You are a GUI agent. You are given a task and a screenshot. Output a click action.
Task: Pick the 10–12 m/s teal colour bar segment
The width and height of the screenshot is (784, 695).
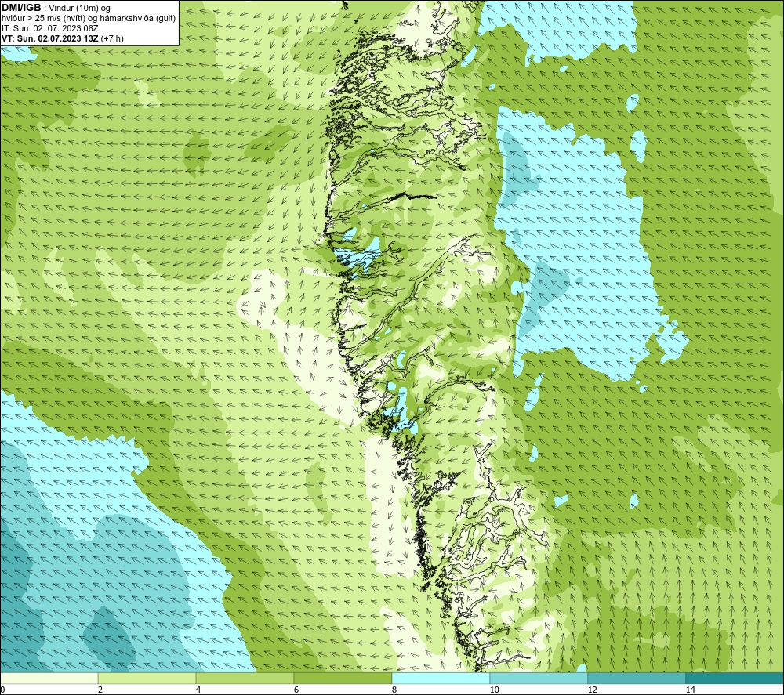tap(539, 678)
